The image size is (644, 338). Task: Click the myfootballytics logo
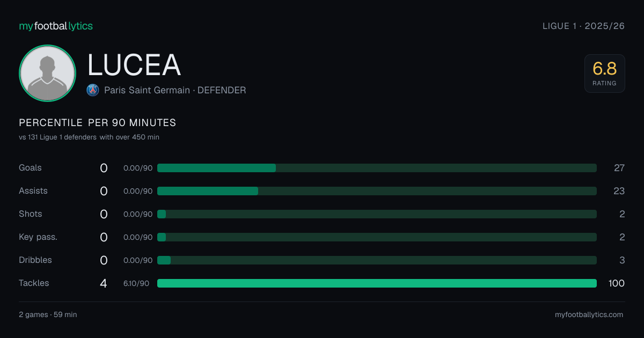[56, 26]
